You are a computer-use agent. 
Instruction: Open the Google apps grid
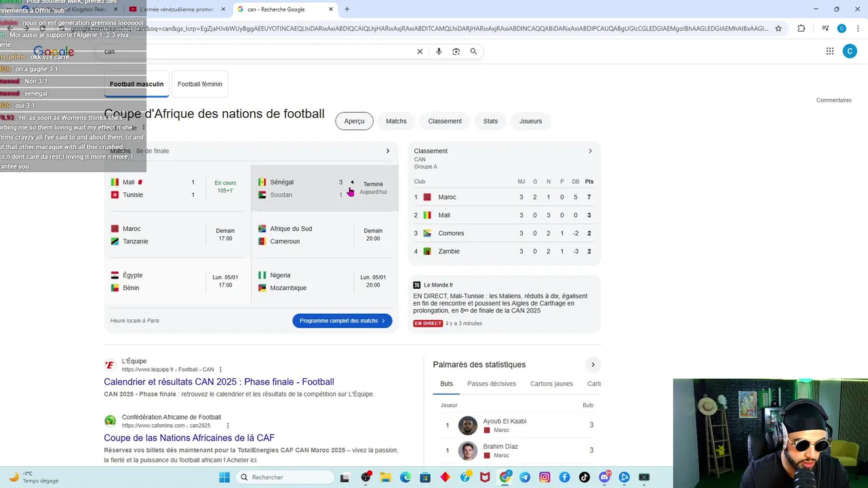830,51
